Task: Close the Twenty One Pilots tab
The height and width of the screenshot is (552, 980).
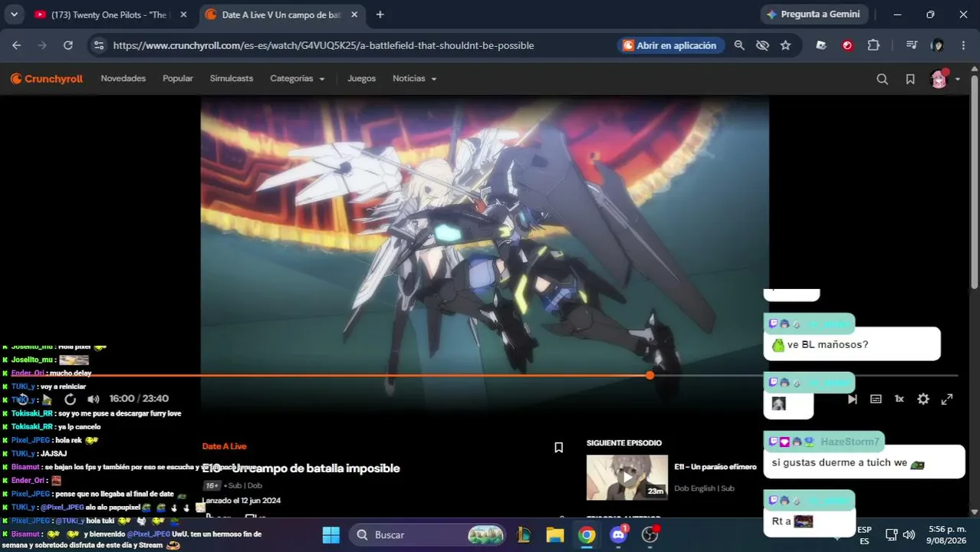Action: tap(183, 15)
